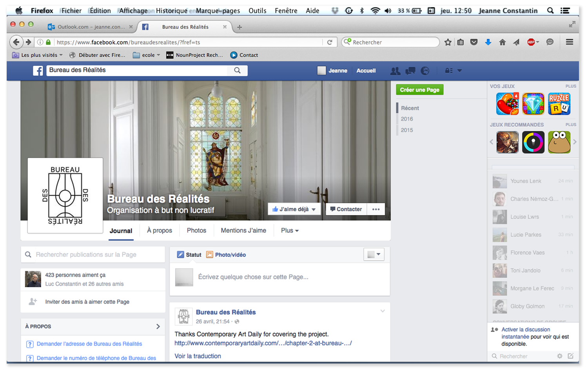Go to Accueil in Facebook bar
588x373 pixels.
point(366,71)
